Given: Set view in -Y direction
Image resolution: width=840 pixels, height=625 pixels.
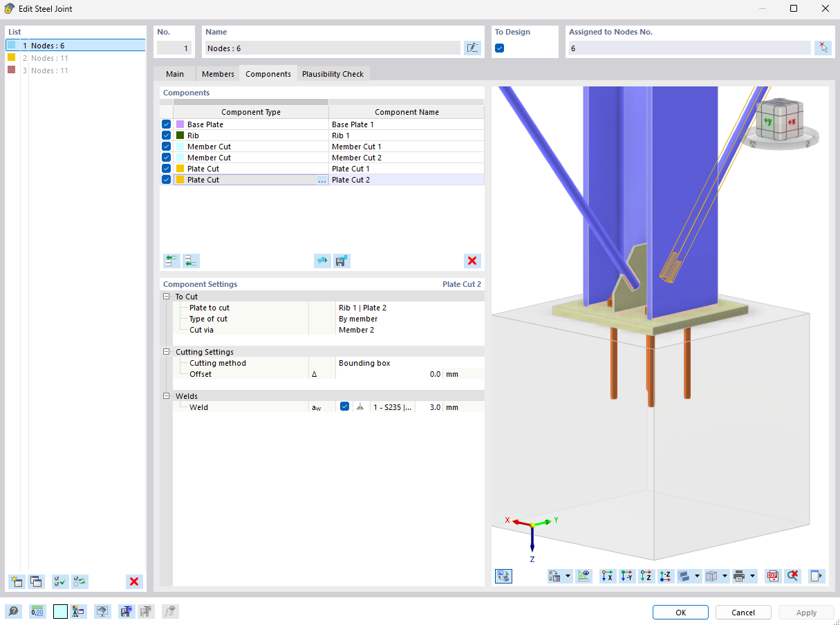Looking at the screenshot, I should point(627,575).
